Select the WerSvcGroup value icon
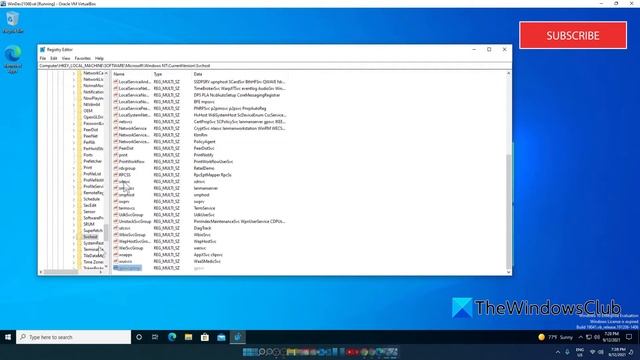The width and height of the screenshot is (640, 360). pyautogui.click(x=116, y=248)
